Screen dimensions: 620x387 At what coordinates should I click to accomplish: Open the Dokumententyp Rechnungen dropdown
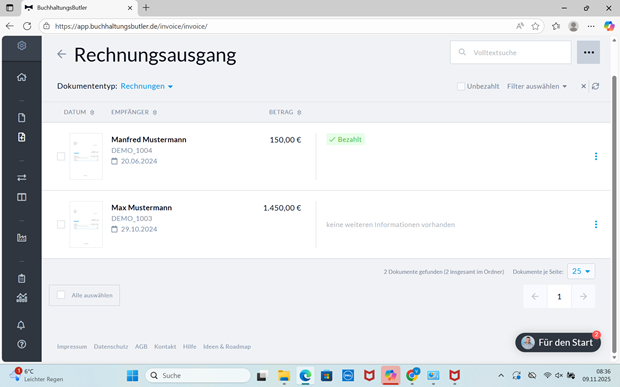pos(147,86)
